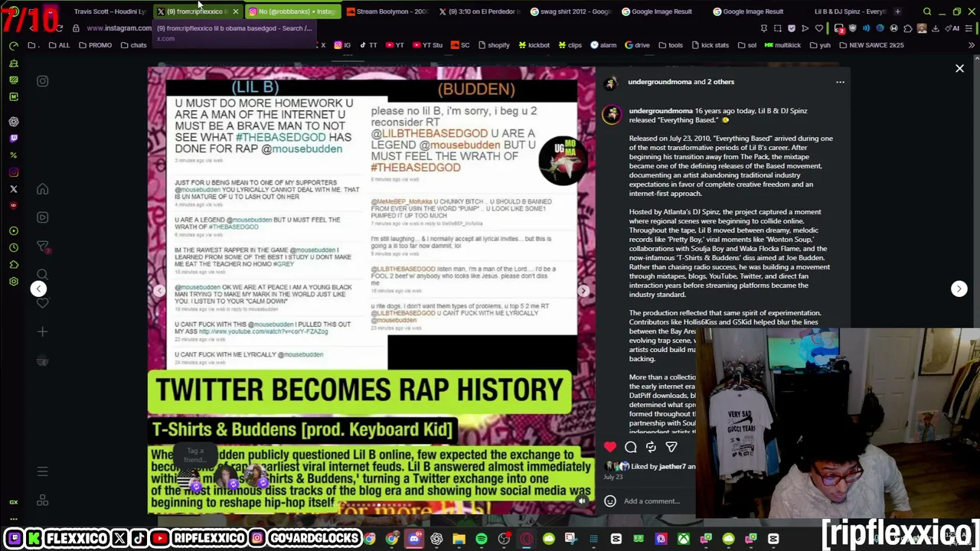
Task: Open browser easy setup menu
Action: pos(970,28)
